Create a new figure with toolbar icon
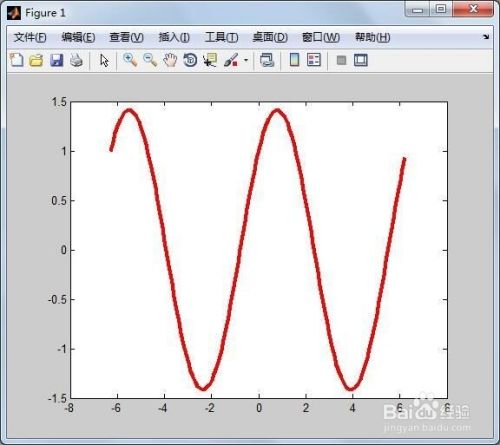The image size is (500, 445). [x=17, y=60]
